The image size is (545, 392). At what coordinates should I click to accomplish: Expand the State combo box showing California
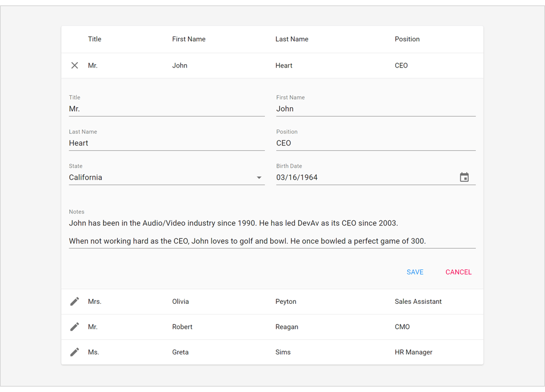(x=163, y=177)
